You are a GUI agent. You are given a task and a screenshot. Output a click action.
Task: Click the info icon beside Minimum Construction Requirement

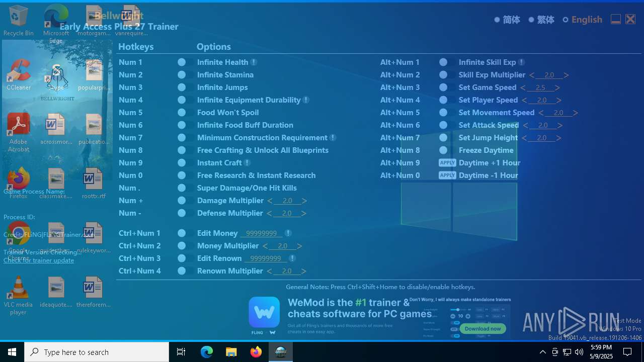[x=333, y=138]
